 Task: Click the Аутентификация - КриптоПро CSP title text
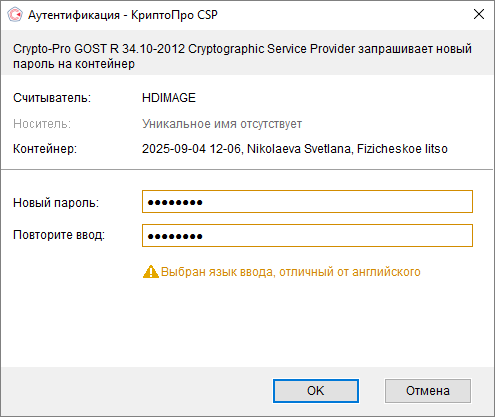pos(123,15)
